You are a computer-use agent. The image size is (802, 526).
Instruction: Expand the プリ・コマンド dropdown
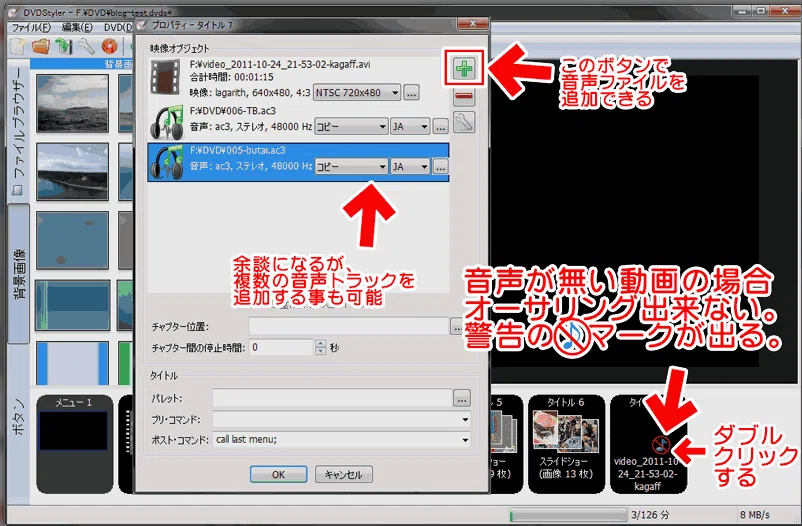pyautogui.click(x=465, y=420)
